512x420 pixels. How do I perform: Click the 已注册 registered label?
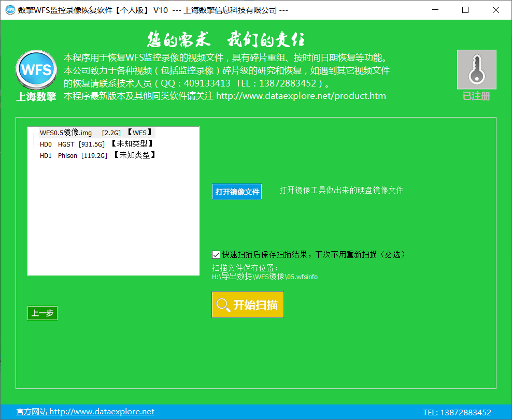476,96
